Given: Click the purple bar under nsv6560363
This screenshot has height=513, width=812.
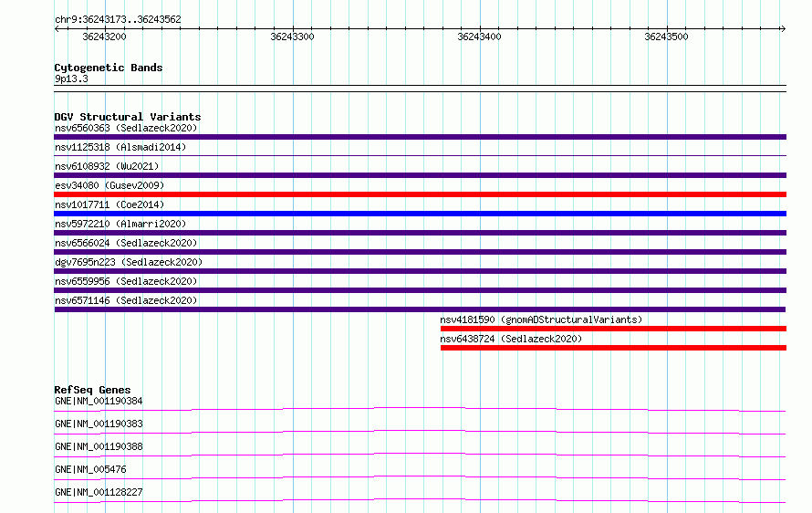Looking at the screenshot, I should [420, 137].
